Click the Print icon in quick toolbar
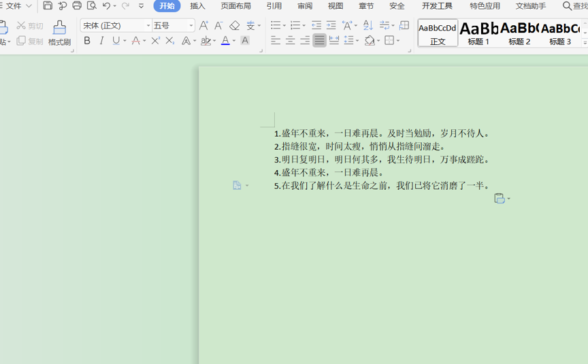This screenshot has width=588, height=364. point(77,5)
